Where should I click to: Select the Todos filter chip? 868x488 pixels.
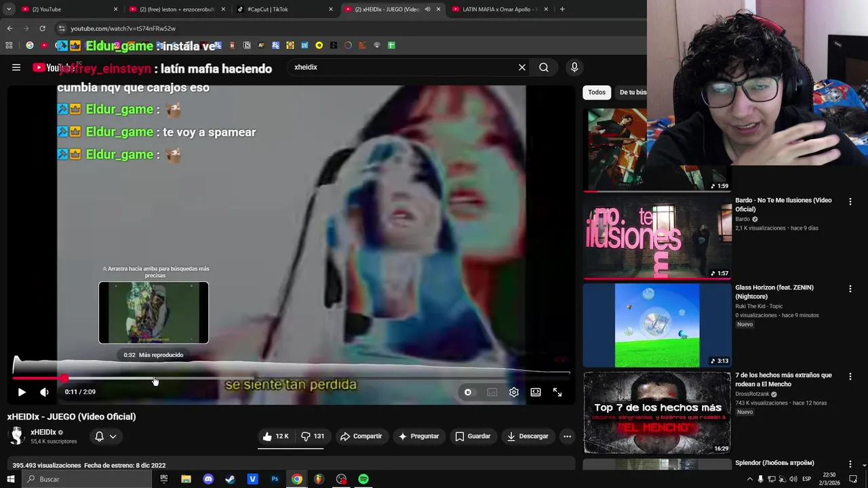pos(597,92)
